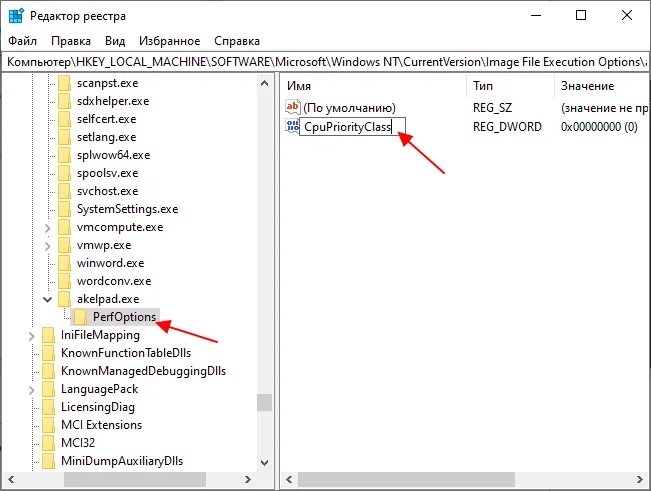Click the tree pane scroll-right arrow
Image resolution: width=651 pixels, height=491 pixels.
248,479
